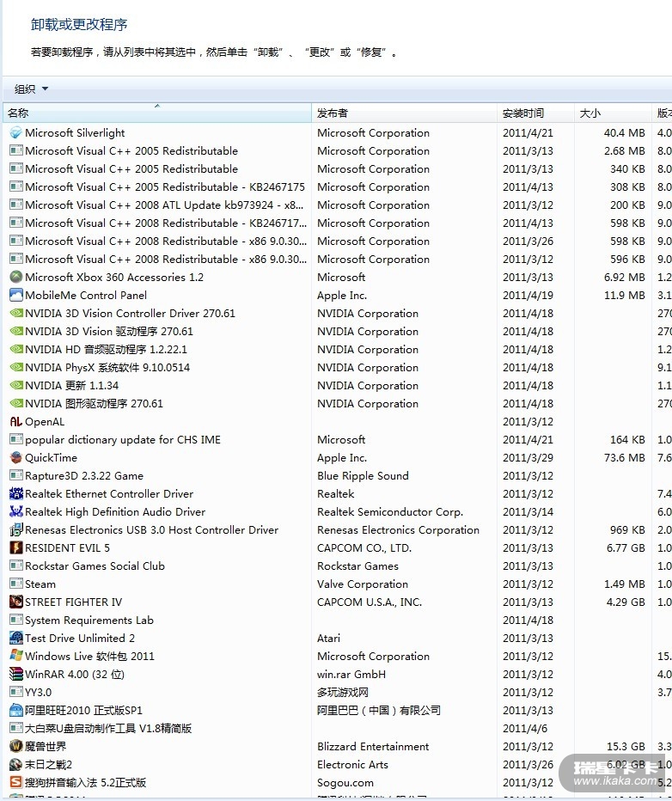This screenshot has width=672, height=801.
Task: Click Windows Live 软件包 2011 icon
Action: [x=16, y=657]
